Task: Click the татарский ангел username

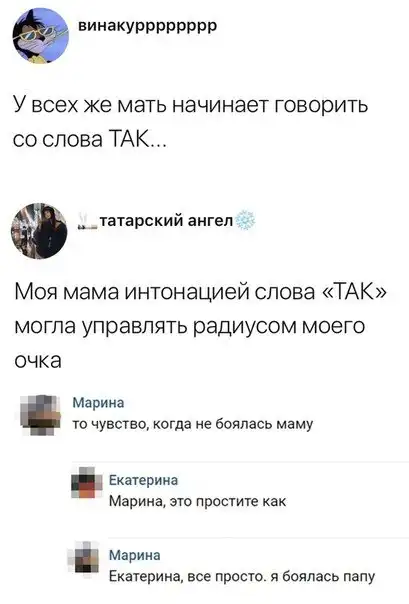Action: (167, 221)
